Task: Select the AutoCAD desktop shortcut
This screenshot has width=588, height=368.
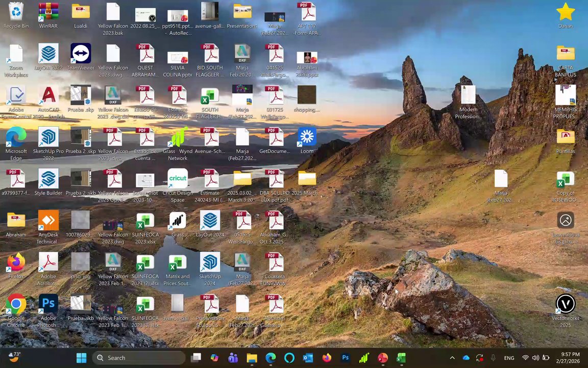Action: pos(48,102)
